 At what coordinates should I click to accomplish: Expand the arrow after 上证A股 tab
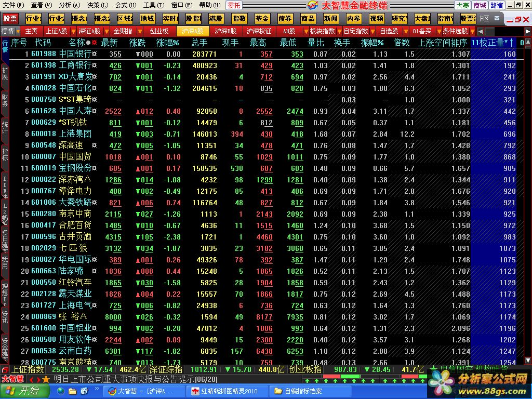click(74, 32)
